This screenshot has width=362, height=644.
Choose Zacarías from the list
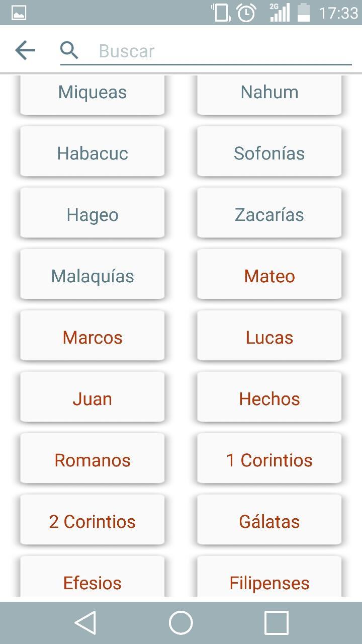coord(269,214)
